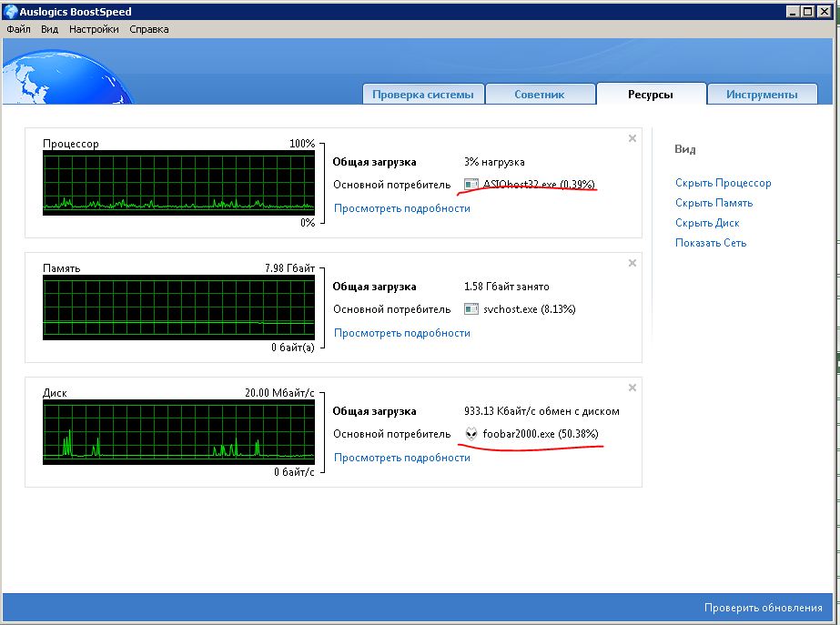Close the Процессор panel with its X
Image resolution: width=840 pixels, height=625 pixels.
coord(633,138)
